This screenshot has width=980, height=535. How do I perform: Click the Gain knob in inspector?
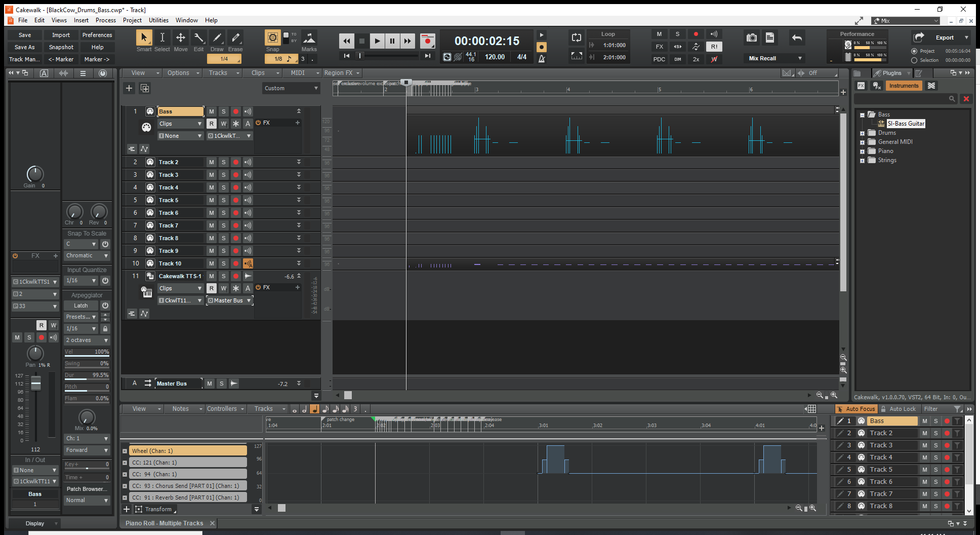[35, 174]
